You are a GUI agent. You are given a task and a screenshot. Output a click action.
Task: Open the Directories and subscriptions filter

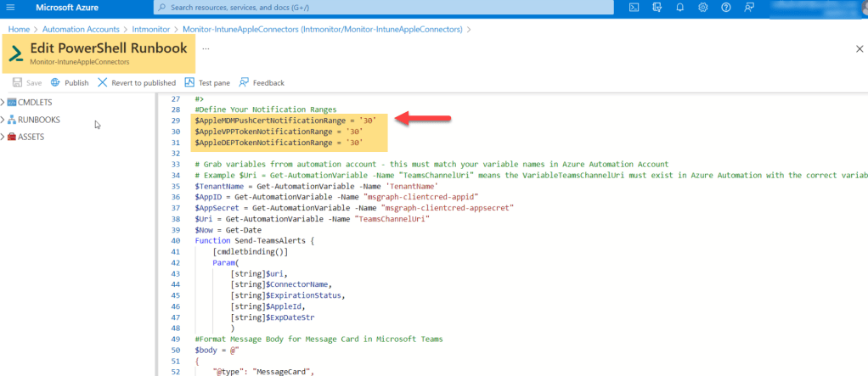click(x=657, y=8)
